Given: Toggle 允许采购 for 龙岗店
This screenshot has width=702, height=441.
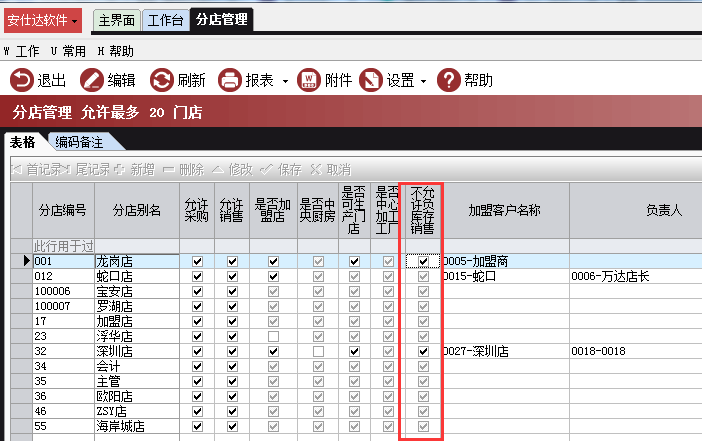Looking at the screenshot, I should [x=197, y=261].
